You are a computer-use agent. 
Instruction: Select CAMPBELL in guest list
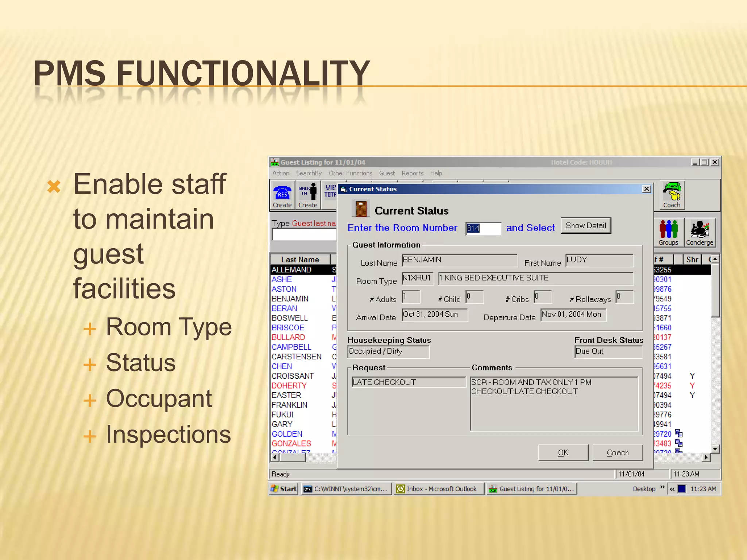[x=291, y=347]
